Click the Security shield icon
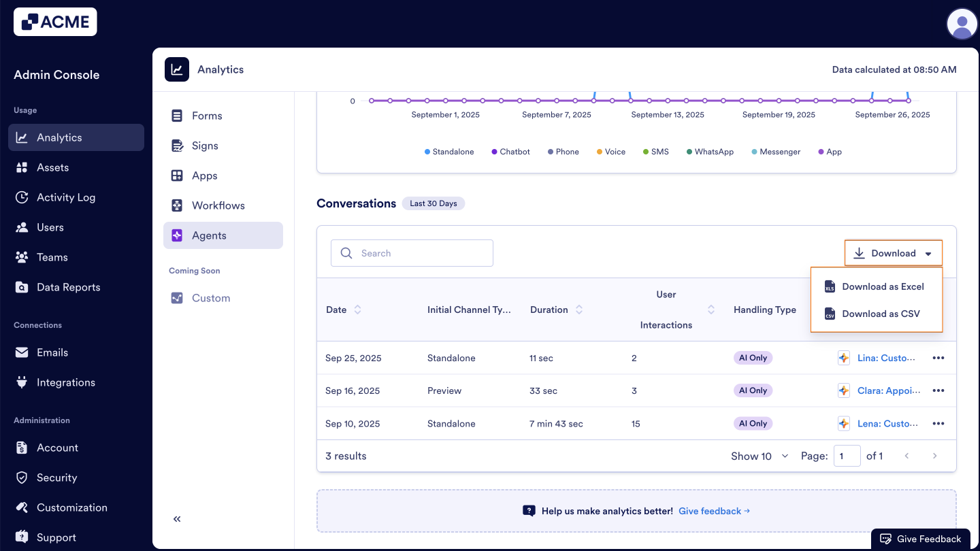Image resolution: width=980 pixels, height=551 pixels. click(x=21, y=478)
